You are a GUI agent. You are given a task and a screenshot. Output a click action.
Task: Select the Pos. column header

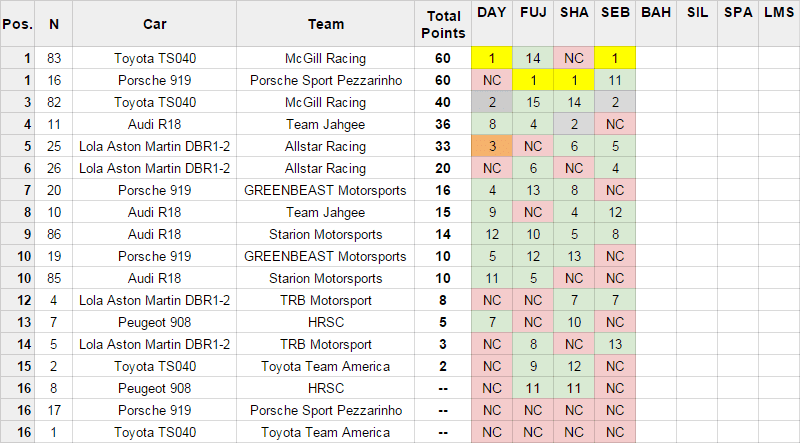tap(17, 24)
